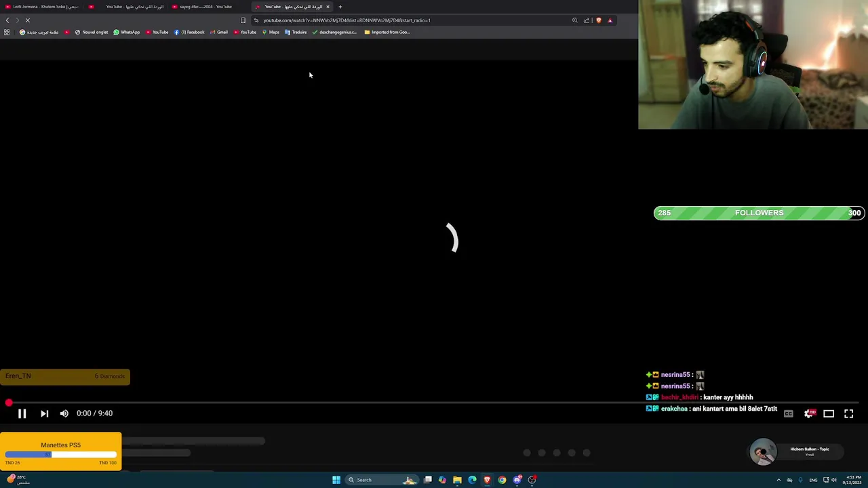
Task: Open the Facebook bookmark
Action: pos(189,32)
